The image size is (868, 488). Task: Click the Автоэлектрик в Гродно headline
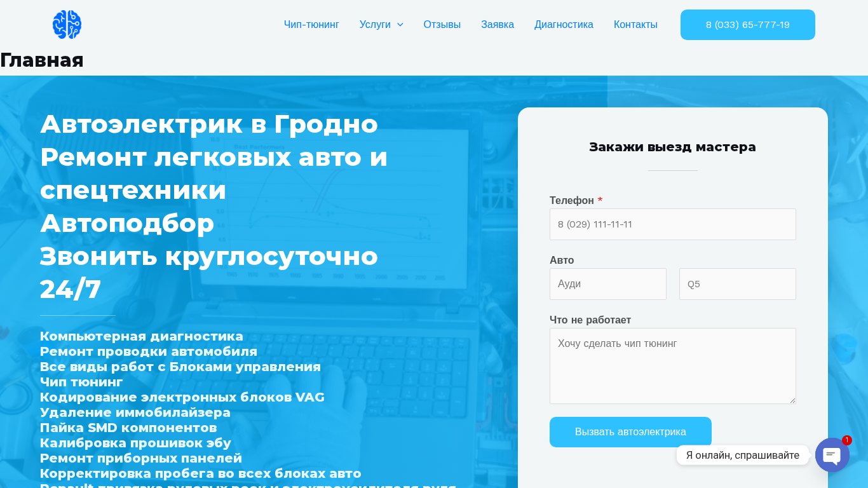(x=209, y=124)
